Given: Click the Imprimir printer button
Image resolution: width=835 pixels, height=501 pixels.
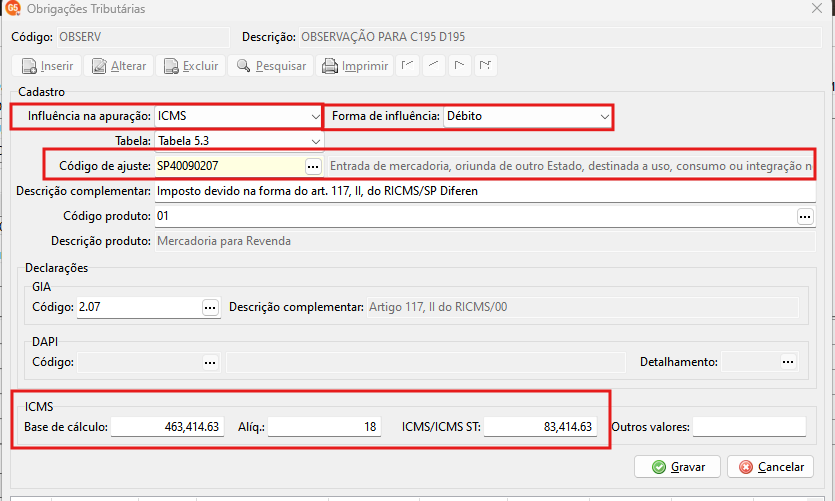Looking at the screenshot, I should click(355, 66).
